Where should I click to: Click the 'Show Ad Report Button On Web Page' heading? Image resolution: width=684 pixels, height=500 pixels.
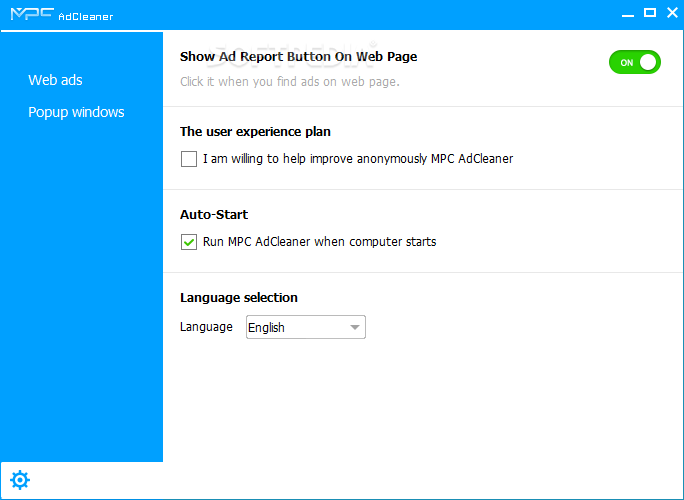click(x=298, y=57)
